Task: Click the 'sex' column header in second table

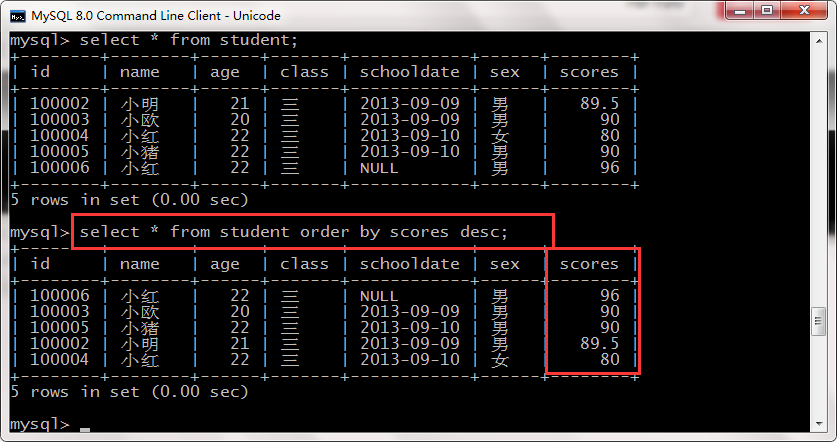Action: point(504,264)
